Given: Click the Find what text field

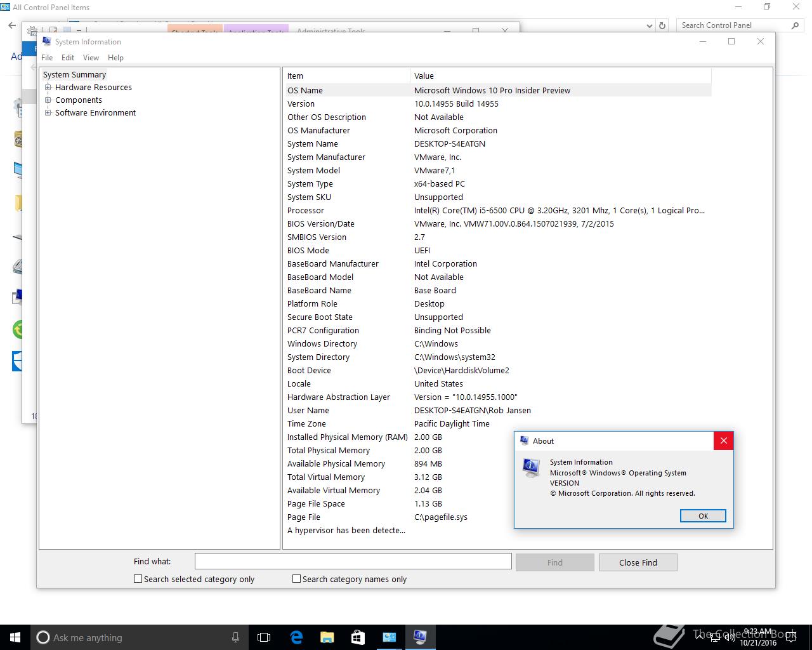Looking at the screenshot, I should coord(353,561).
